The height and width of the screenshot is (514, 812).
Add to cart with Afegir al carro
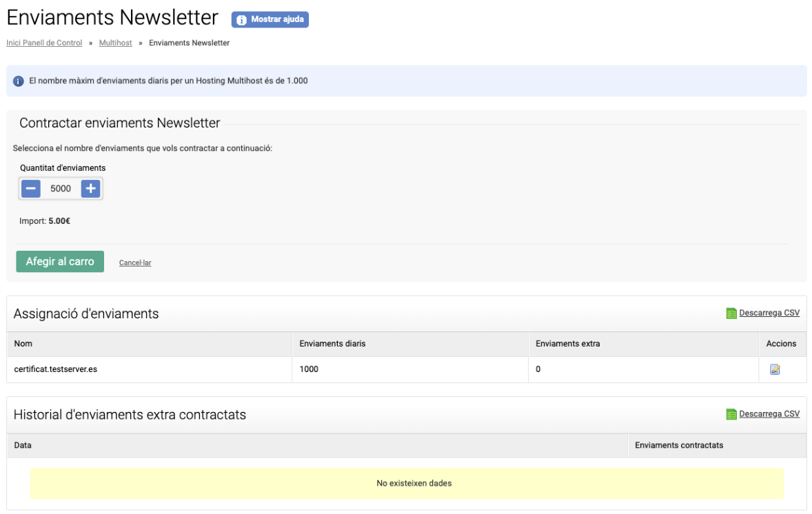coord(60,262)
